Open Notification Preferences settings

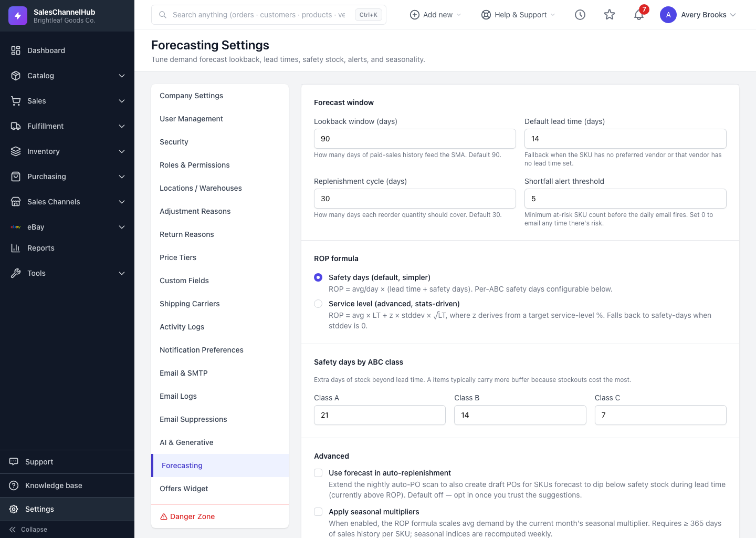pos(220,350)
